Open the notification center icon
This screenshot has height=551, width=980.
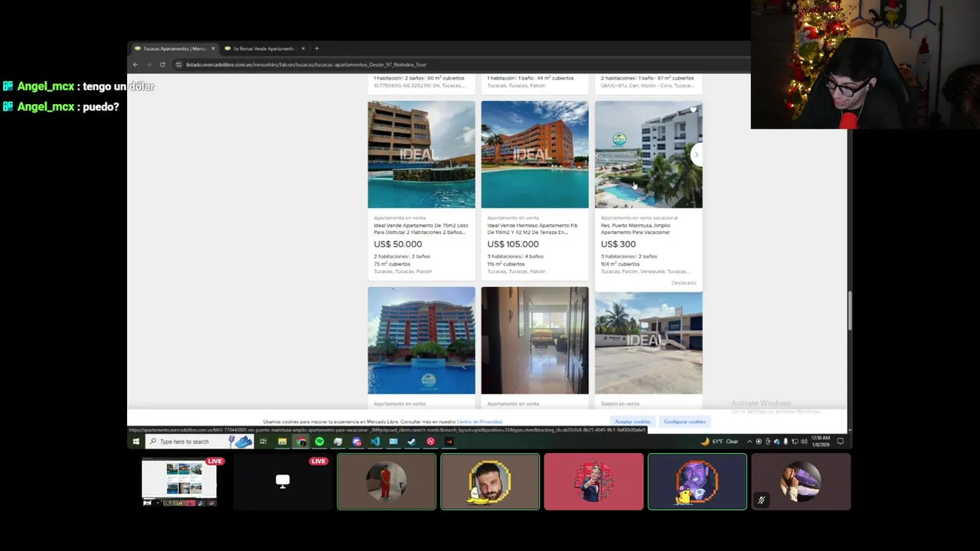click(x=840, y=442)
